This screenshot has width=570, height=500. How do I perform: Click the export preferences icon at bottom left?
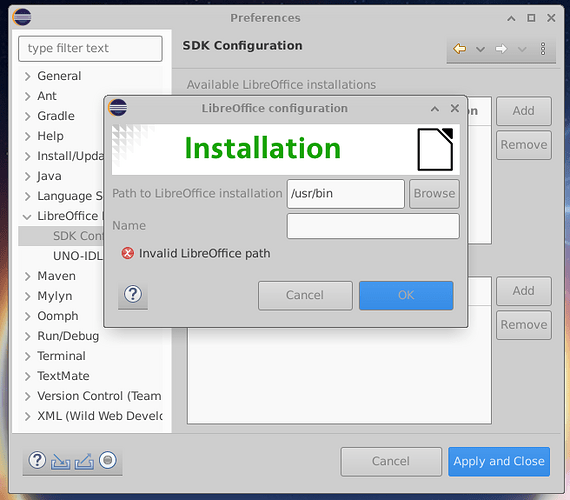(x=84, y=461)
